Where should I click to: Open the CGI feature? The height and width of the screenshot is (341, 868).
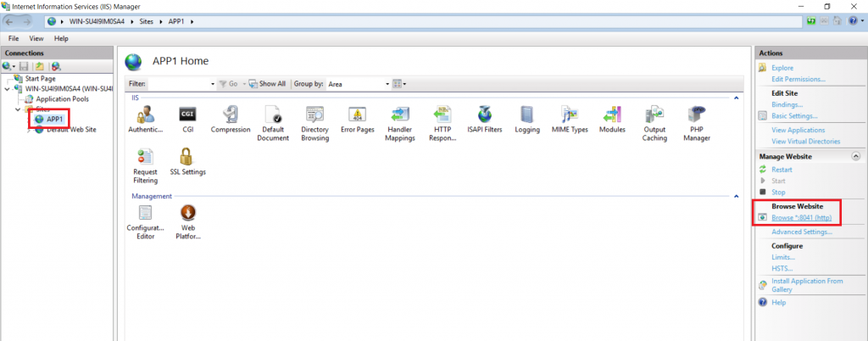click(x=187, y=120)
